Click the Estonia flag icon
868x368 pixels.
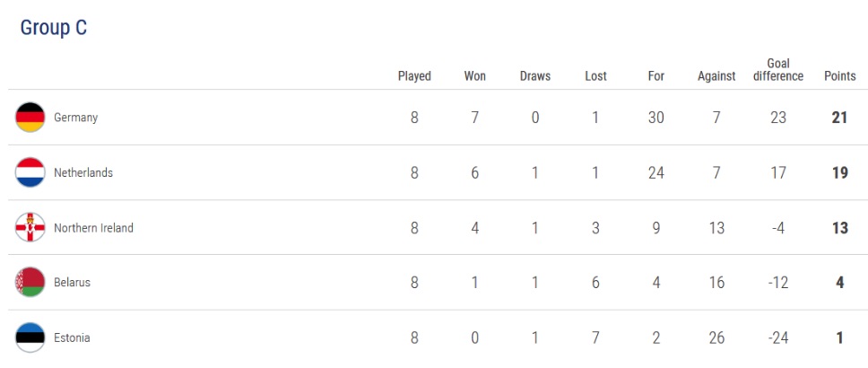[30, 338]
